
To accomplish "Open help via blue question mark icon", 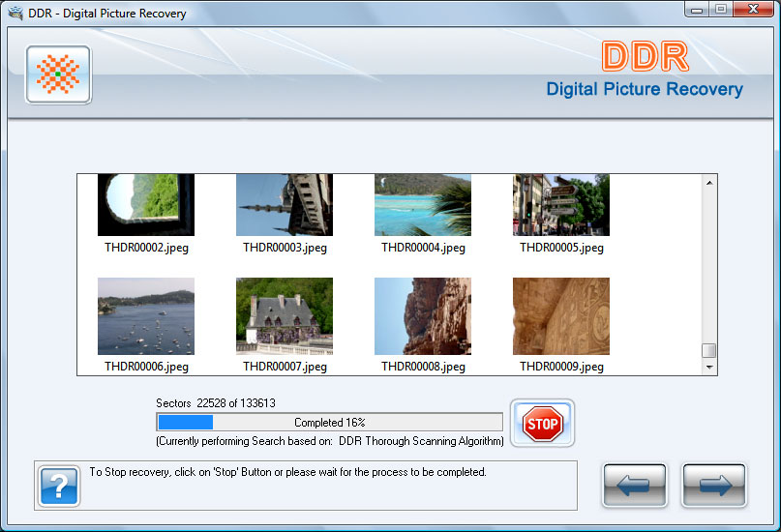I will pos(59,486).
